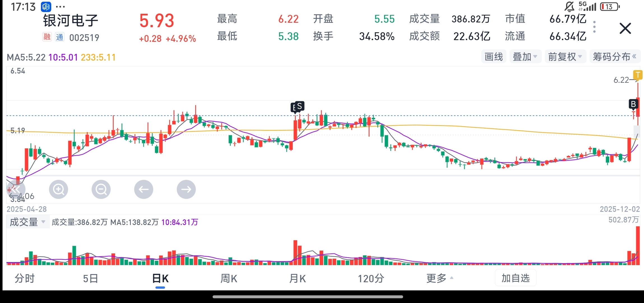Add stock with 加自选 button
Screen dimensions: 644x303
pyautogui.click(x=515, y=278)
